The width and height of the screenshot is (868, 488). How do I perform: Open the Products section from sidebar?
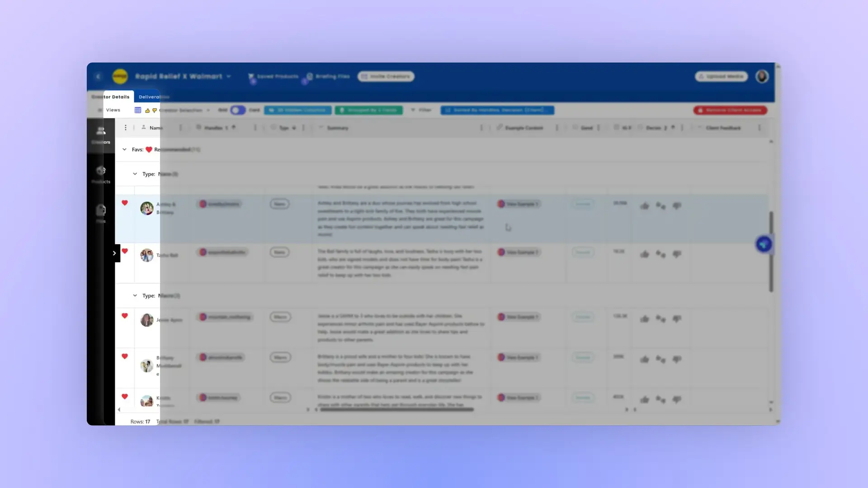pos(100,173)
